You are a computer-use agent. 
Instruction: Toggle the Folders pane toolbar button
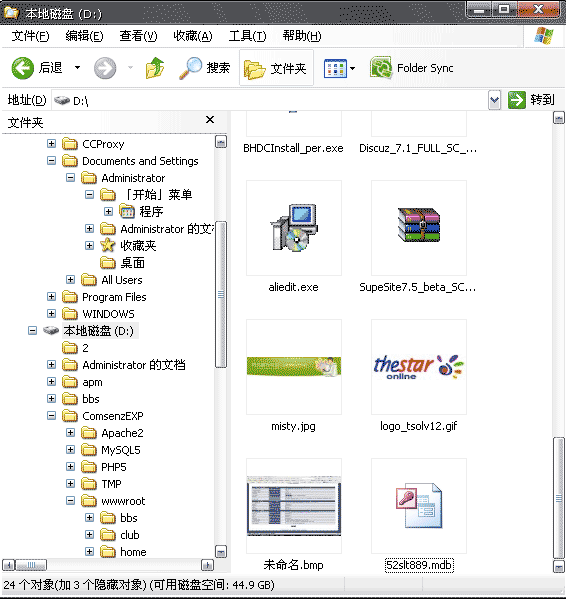(276, 68)
